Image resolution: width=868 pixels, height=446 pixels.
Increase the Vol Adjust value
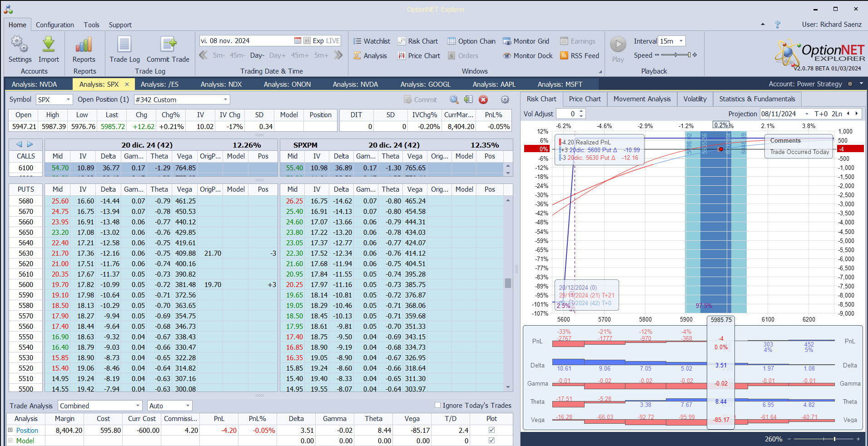tap(581, 111)
